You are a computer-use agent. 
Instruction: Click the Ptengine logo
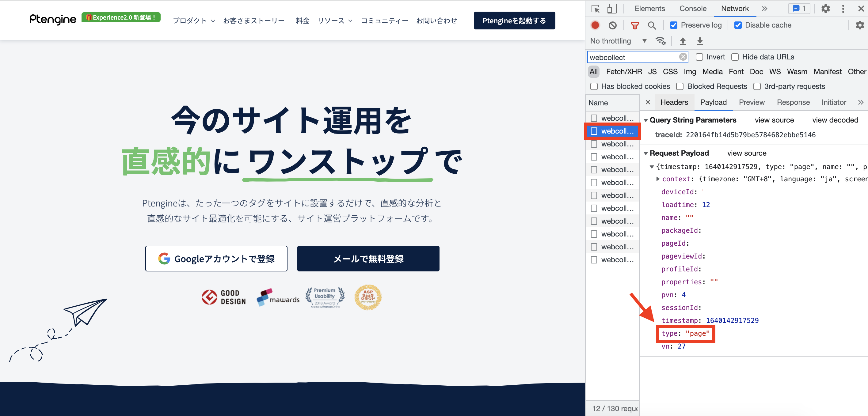53,20
